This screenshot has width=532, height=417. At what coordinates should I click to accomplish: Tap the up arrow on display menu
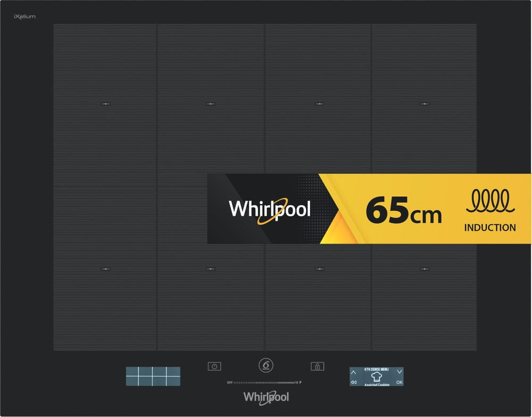[354, 372]
